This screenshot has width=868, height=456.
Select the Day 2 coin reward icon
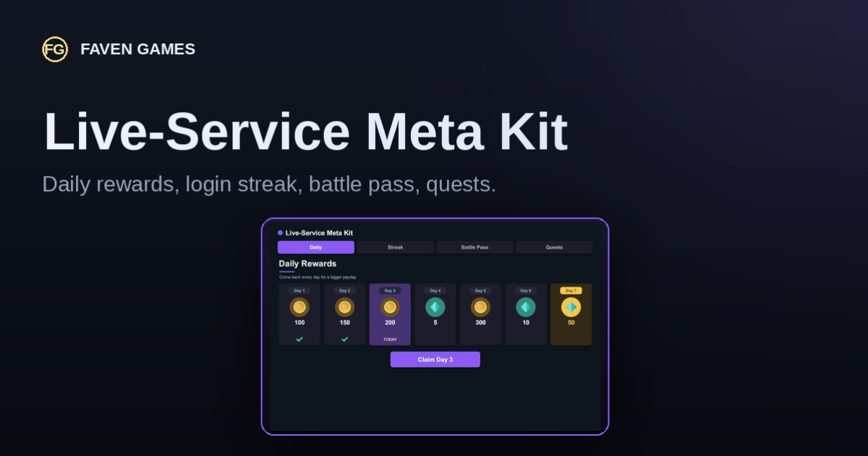pos(344,307)
